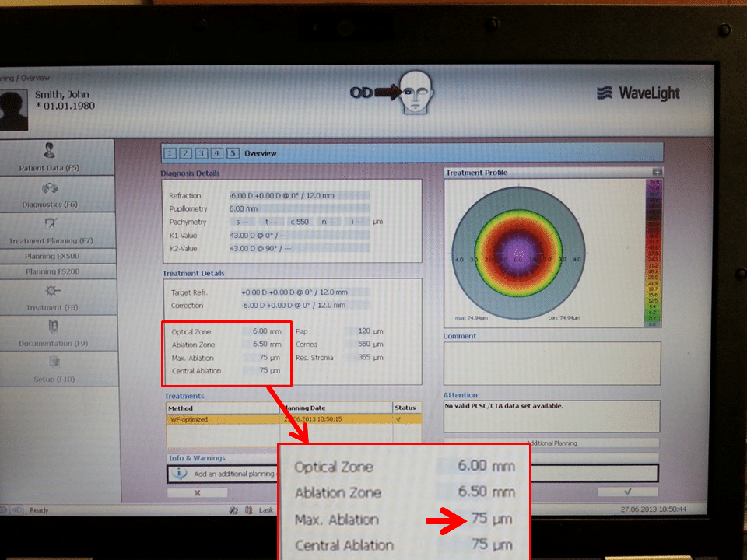The width and height of the screenshot is (747, 560).
Task: Open the Diagnostics (F6) section
Action: tap(50, 194)
